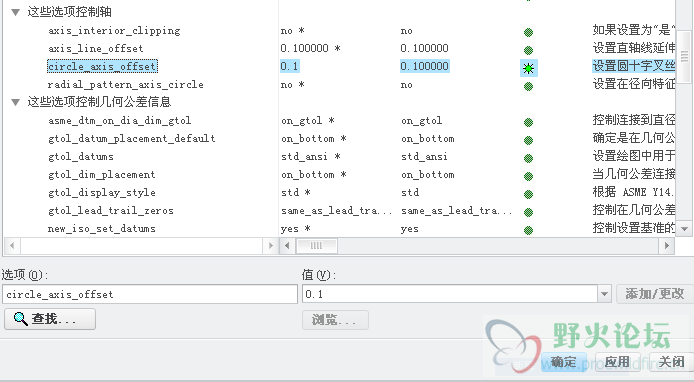
Task: Click the vertical scrollbar thumb
Action: click(x=684, y=57)
